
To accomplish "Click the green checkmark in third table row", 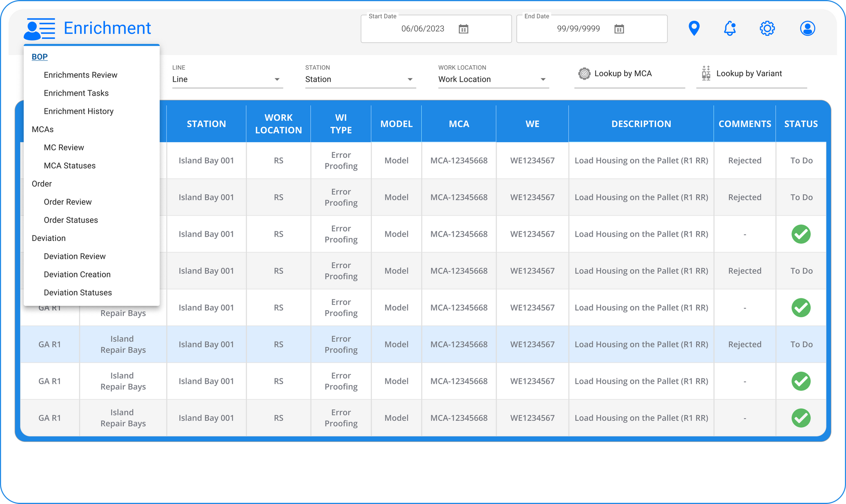I will 801,234.
